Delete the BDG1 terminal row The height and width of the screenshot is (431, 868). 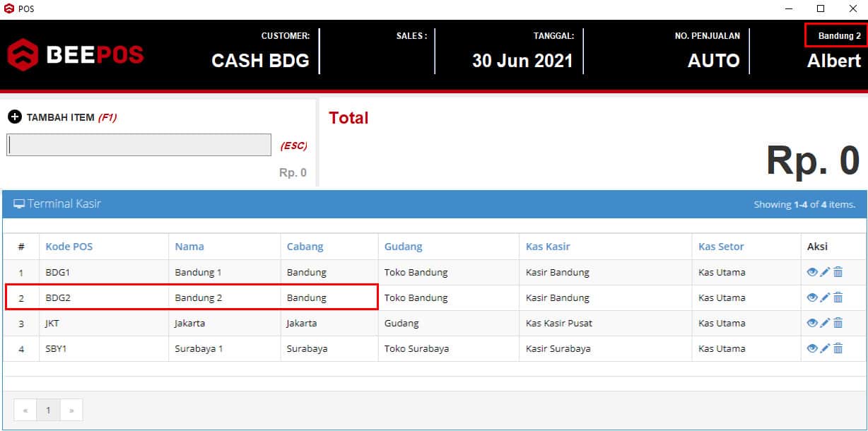point(838,272)
